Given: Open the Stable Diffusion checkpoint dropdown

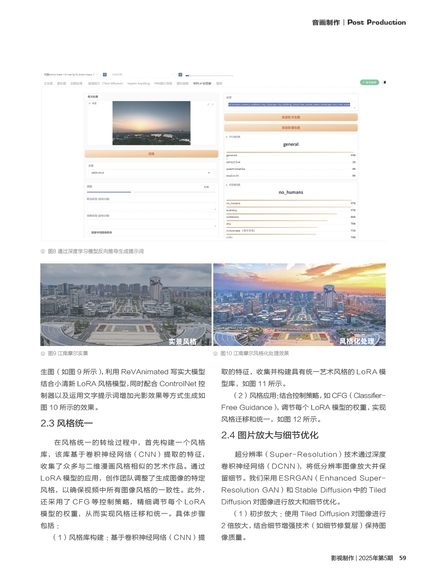Looking at the screenshot, I should [72, 74].
